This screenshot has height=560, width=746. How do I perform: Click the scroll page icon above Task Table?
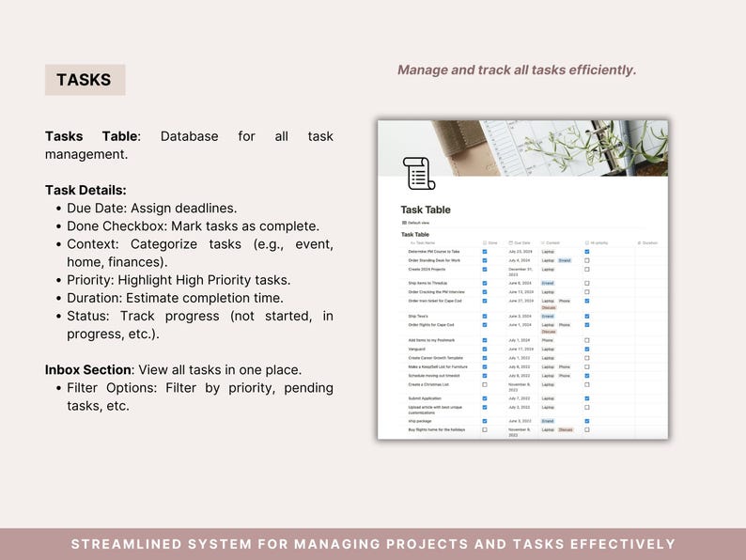[418, 173]
